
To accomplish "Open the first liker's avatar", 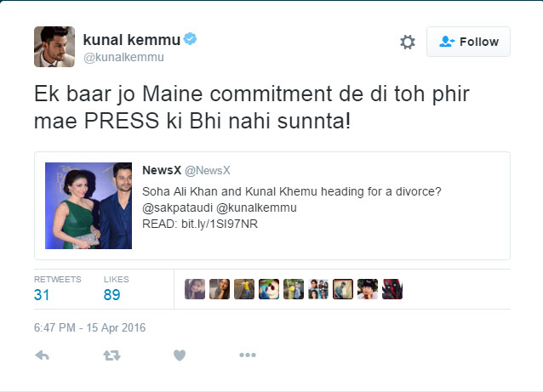I will click(195, 289).
